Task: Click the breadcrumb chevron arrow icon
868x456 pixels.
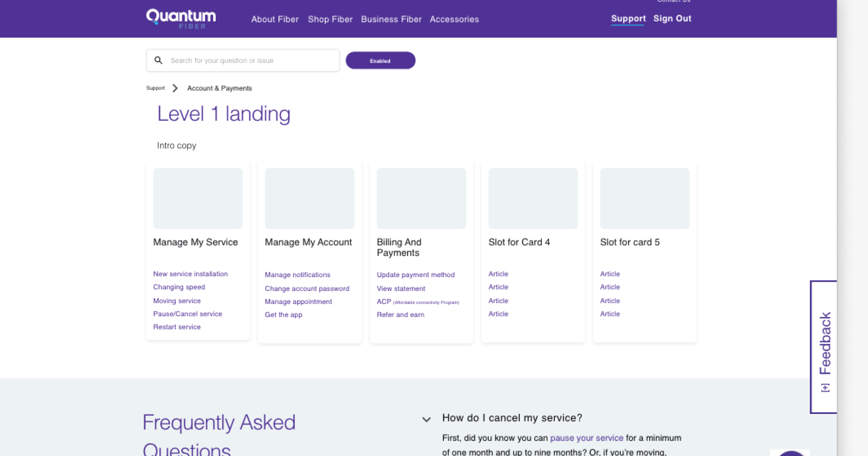Action: point(175,88)
